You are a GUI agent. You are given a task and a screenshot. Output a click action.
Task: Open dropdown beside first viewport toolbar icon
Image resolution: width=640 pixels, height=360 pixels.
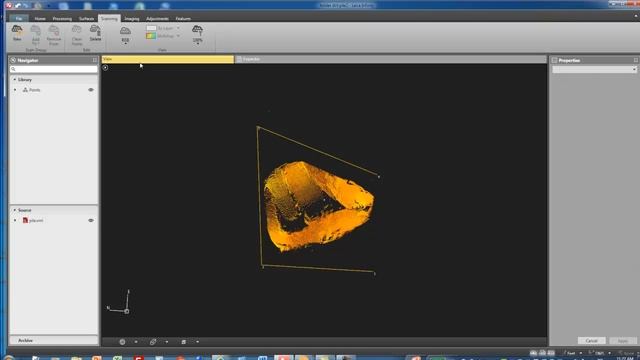(136, 342)
